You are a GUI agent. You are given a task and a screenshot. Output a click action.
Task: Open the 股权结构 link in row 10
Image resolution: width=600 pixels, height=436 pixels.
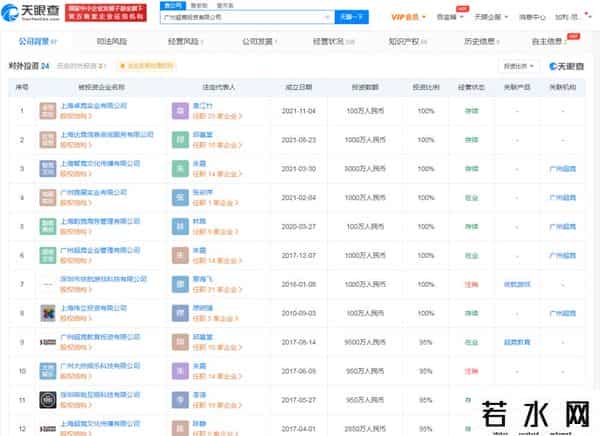(76, 376)
